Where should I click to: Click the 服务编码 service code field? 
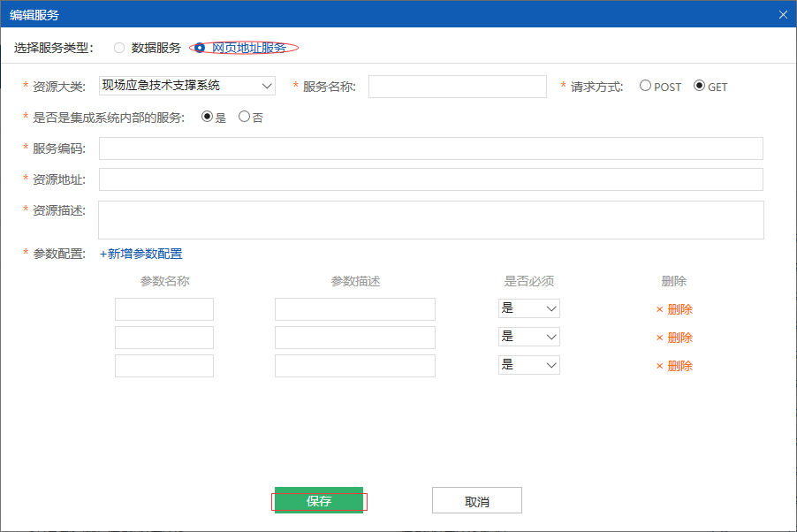tap(432, 148)
